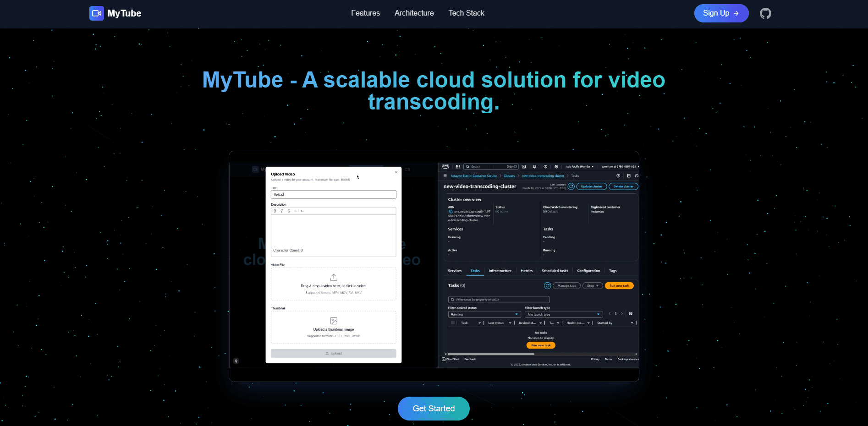
Task: Click the grey Upload submit button
Action: coord(334,354)
